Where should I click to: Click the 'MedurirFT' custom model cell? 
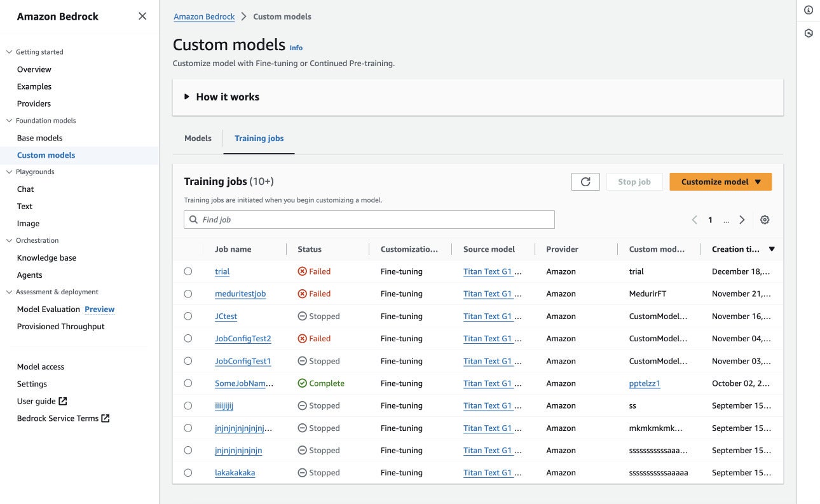click(x=648, y=294)
